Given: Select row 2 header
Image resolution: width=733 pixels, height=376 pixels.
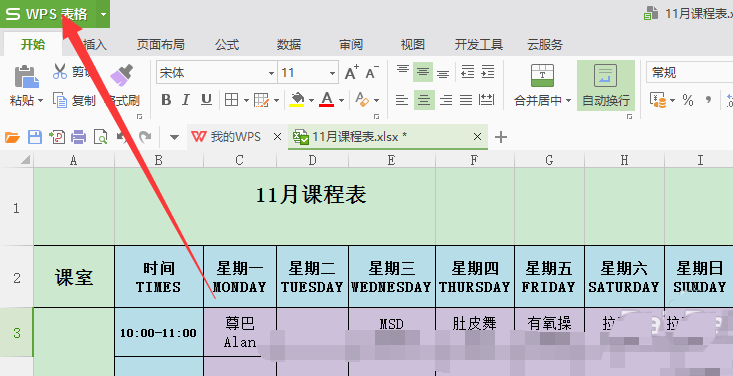Looking at the screenshot, I should tap(17, 277).
